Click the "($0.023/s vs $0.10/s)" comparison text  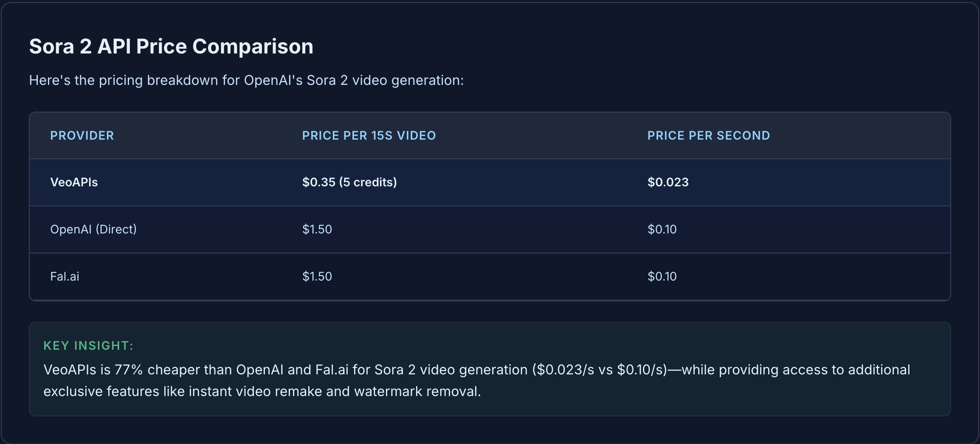point(600,370)
